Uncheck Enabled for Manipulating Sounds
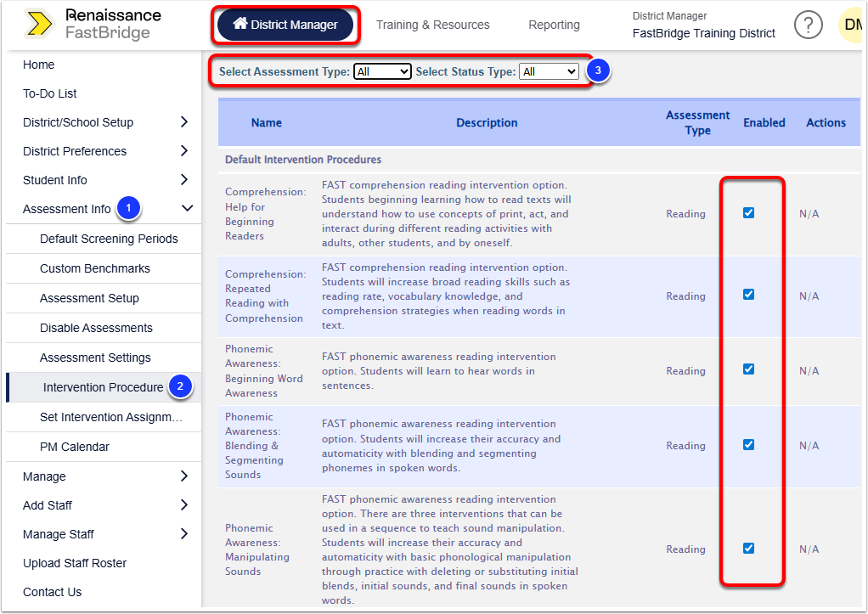 (748, 548)
